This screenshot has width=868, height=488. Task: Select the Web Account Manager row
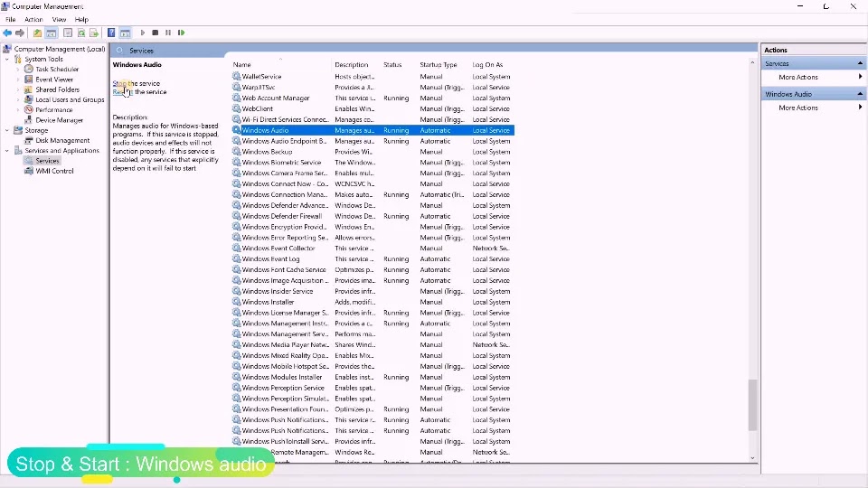(x=373, y=98)
